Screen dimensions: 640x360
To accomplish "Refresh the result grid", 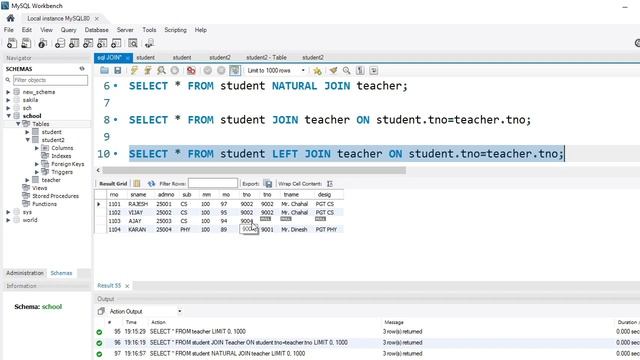I will (151, 184).
